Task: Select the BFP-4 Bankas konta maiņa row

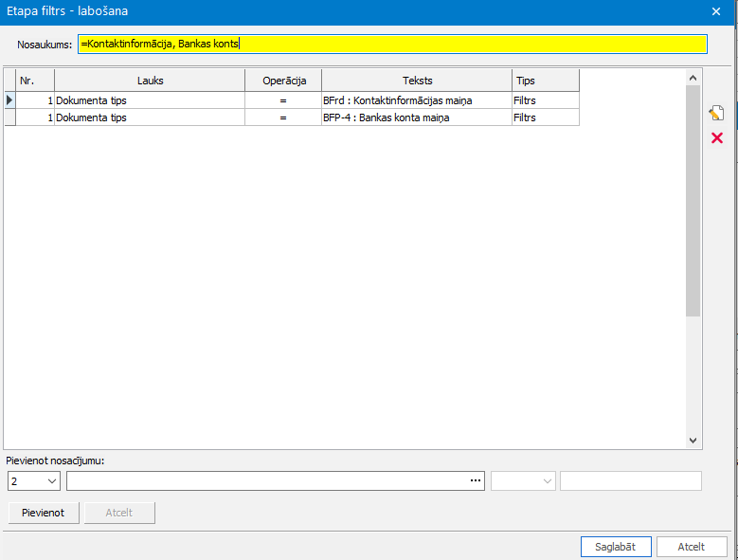Action: (292, 117)
